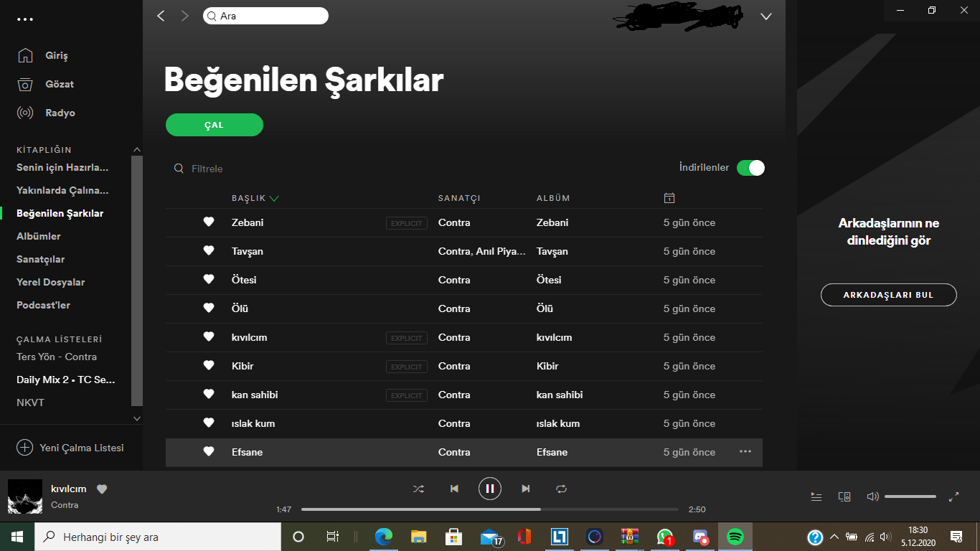Screen dimensions: 980x551
Task: Pause playback with the pause icon
Action: (x=490, y=489)
